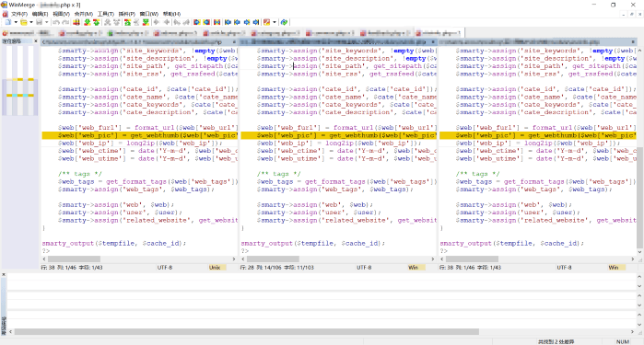Click the Redo toolbar icon
This screenshot has height=345, width=644.
pyautogui.click(x=65, y=22)
